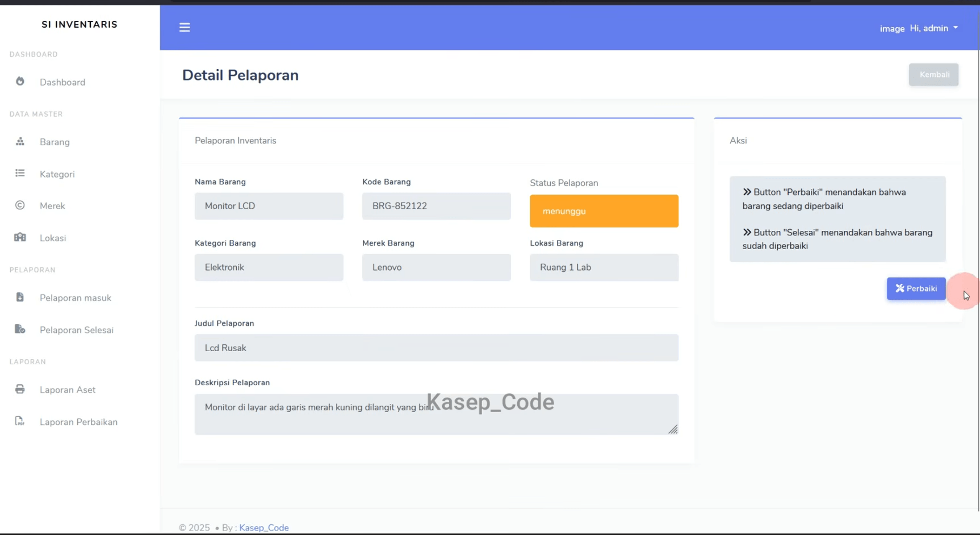Go to Barang menu item
The width and height of the screenshot is (980, 535).
click(x=55, y=142)
